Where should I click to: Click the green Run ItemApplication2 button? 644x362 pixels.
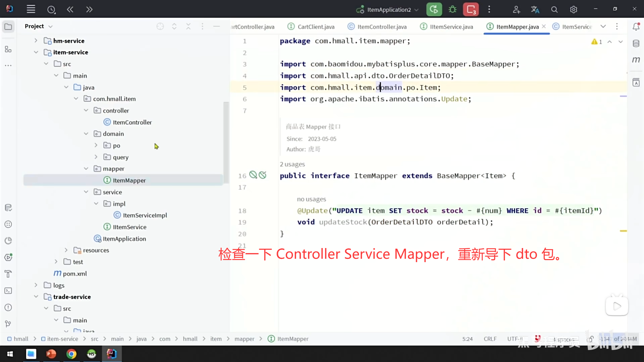tap(434, 9)
